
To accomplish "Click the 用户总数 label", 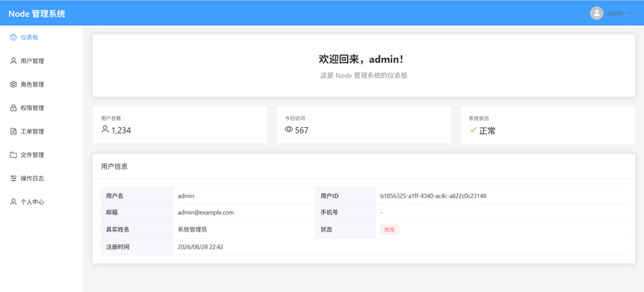I will tap(111, 118).
